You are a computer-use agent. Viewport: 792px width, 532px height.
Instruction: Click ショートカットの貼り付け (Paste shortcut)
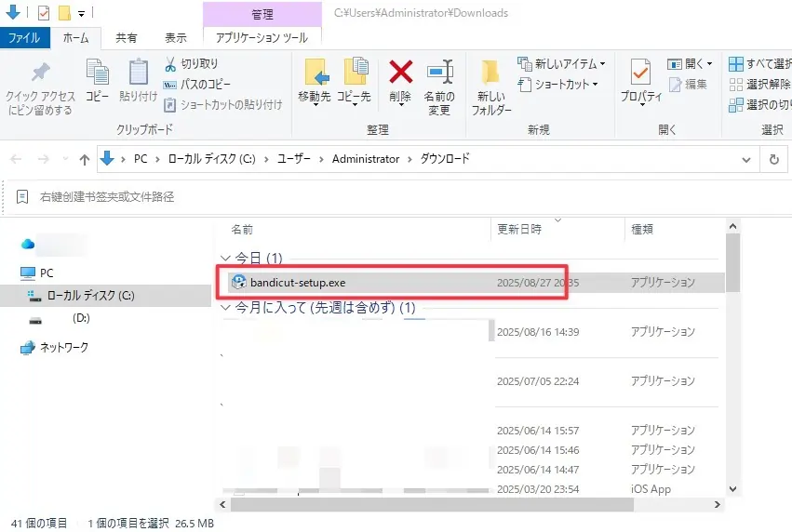coord(222,105)
